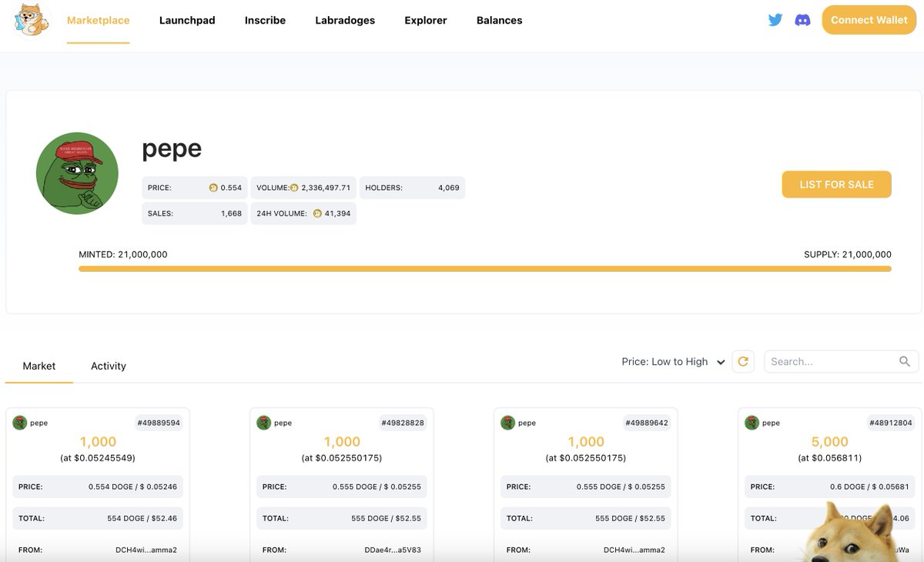Open the Price: Low to High dropdown
This screenshot has height=562, width=924.
coord(673,361)
